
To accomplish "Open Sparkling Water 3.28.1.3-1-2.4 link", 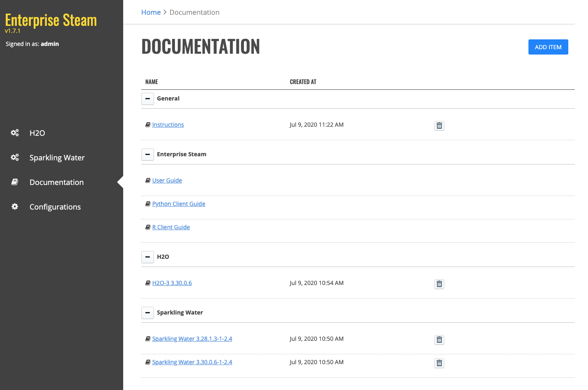I will tap(192, 339).
